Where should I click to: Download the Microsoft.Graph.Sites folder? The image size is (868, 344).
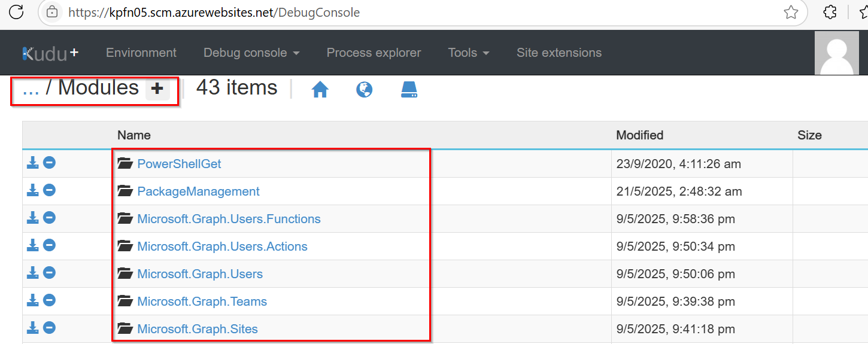coord(33,328)
